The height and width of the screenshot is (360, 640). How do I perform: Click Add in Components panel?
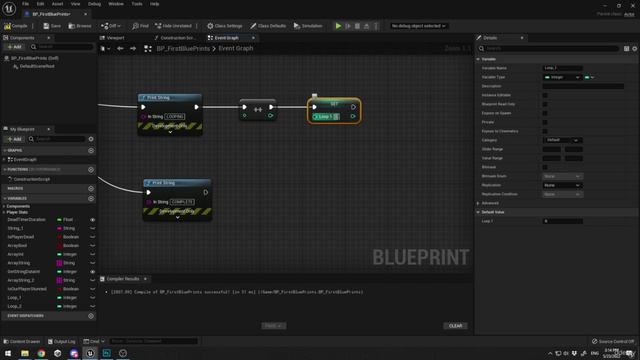[14, 47]
